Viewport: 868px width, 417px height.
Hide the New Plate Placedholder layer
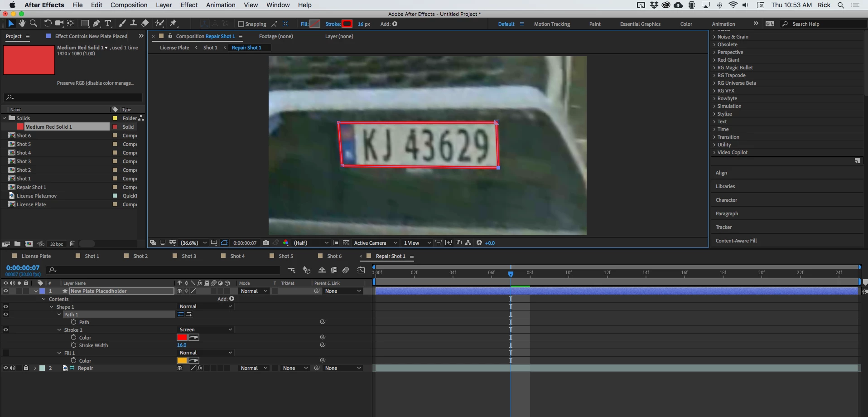point(5,291)
